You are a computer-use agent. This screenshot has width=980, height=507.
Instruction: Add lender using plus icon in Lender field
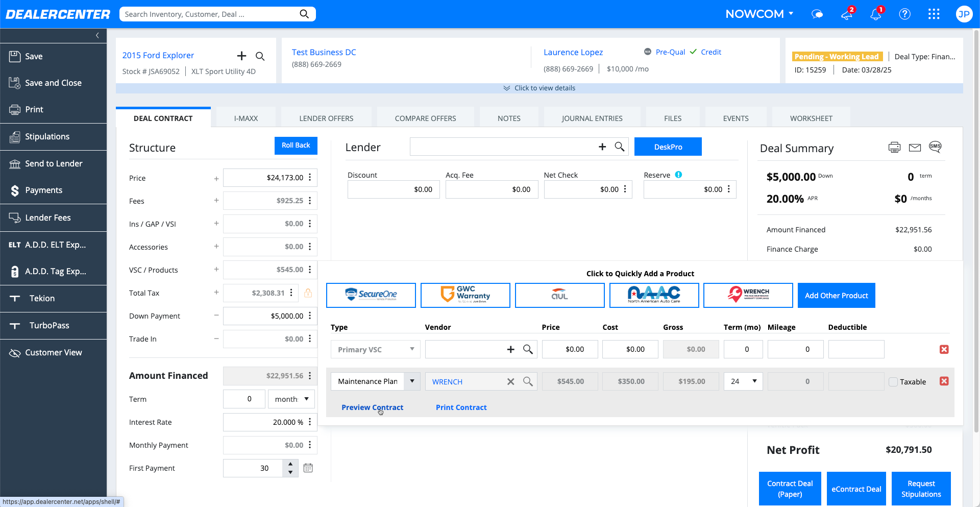pos(602,147)
